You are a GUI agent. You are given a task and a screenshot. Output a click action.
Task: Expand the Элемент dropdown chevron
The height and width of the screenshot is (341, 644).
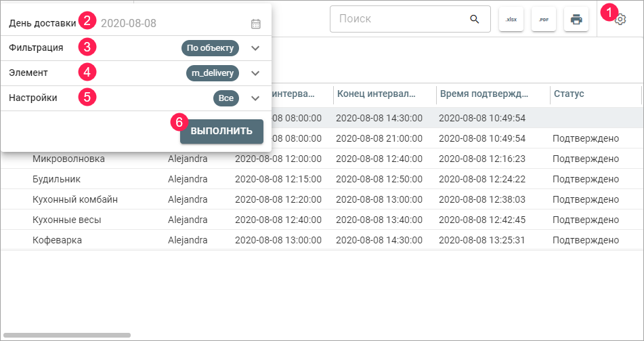(255, 73)
